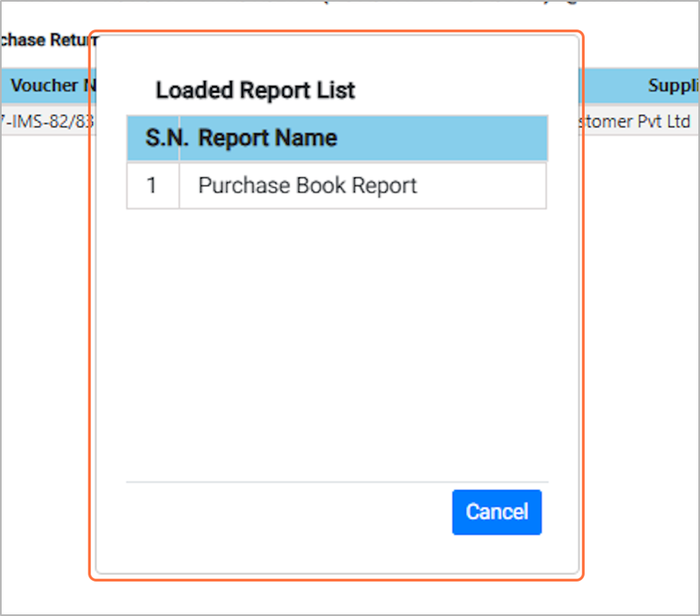Viewport: 700px width, 616px height.
Task: Select the Customer Pvt Ltd supplier cell
Action: pos(637,122)
